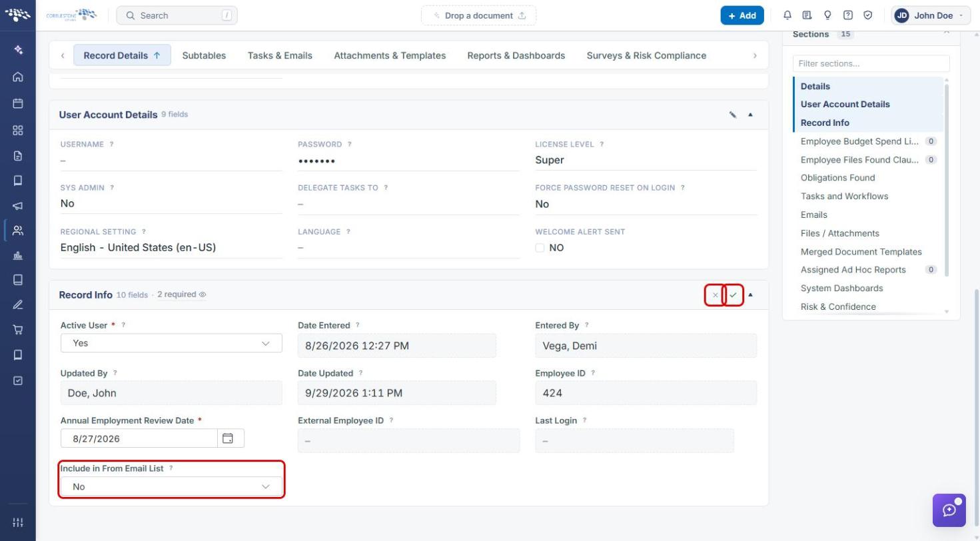The width and height of the screenshot is (980, 541).
Task: Edit User Account Details with pencil icon
Action: point(733,115)
